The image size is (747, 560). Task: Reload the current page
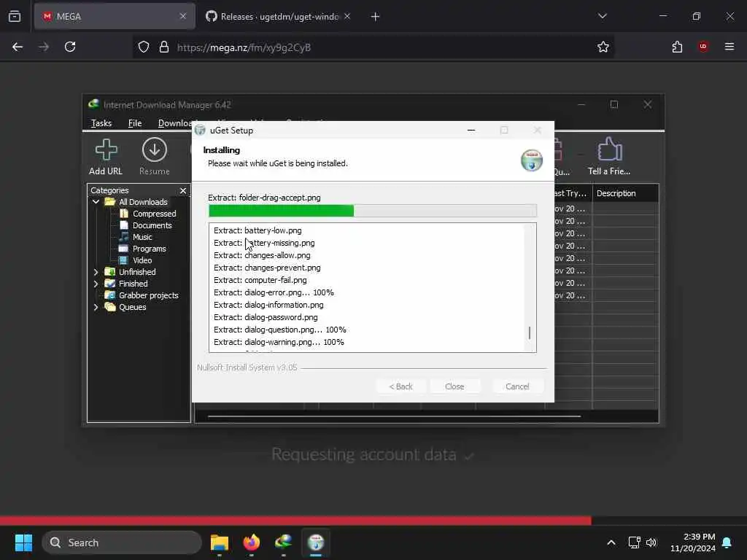click(70, 47)
